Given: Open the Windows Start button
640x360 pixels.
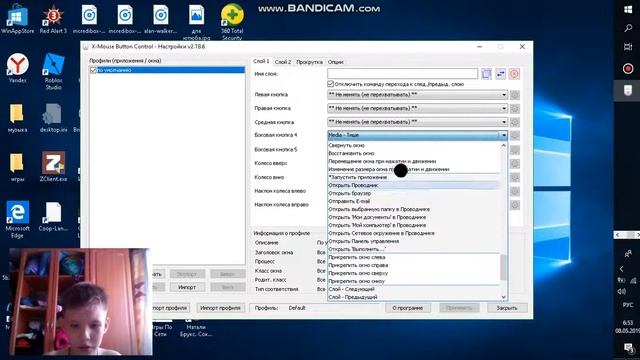Looking at the screenshot, I should pos(628,10).
